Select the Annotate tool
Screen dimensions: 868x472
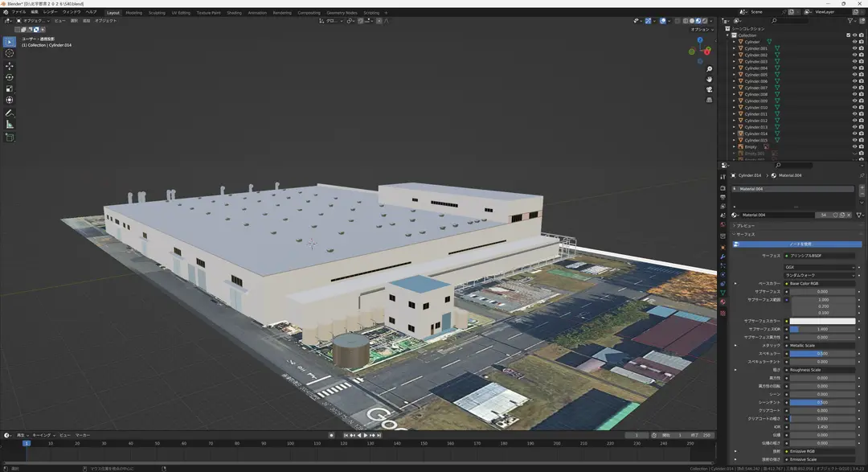(10, 113)
